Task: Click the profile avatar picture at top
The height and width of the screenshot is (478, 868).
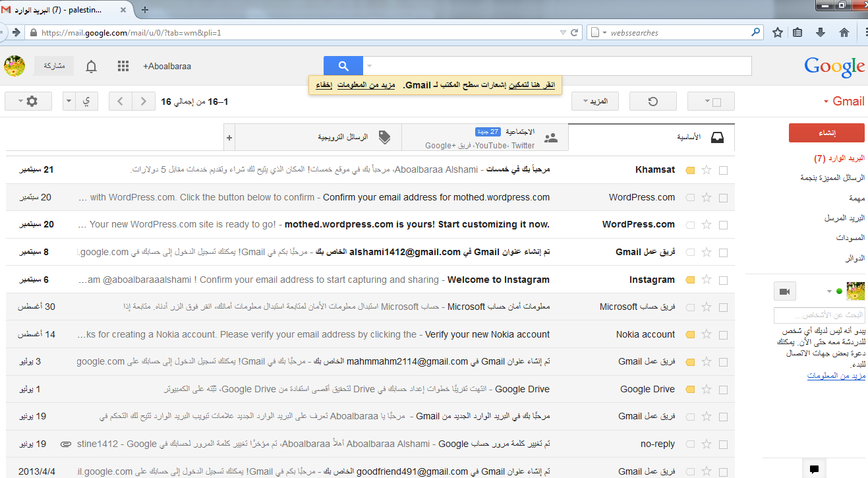Action: [x=14, y=66]
